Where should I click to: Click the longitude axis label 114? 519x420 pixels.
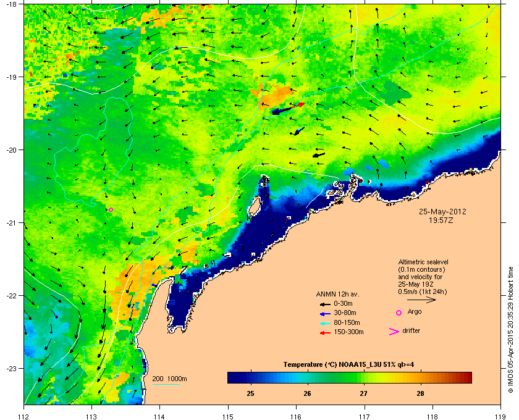pos(159,416)
